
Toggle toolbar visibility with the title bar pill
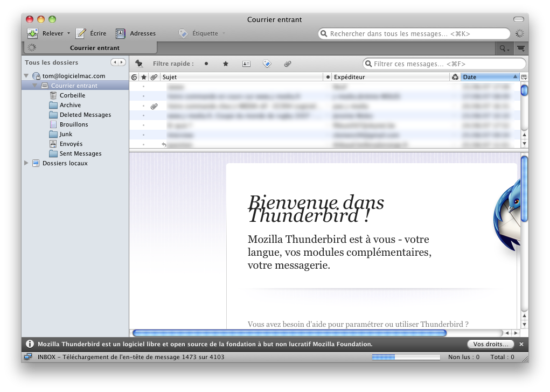518,19
